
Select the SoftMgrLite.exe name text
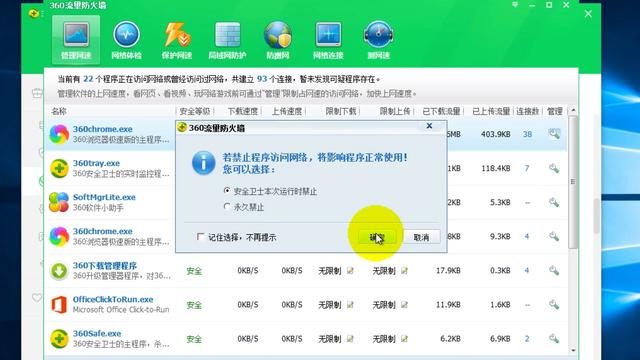pyautogui.click(x=104, y=197)
